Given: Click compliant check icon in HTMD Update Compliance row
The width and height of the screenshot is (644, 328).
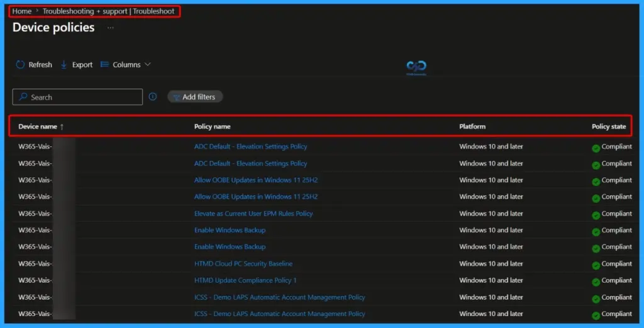Looking at the screenshot, I should pos(596,282).
